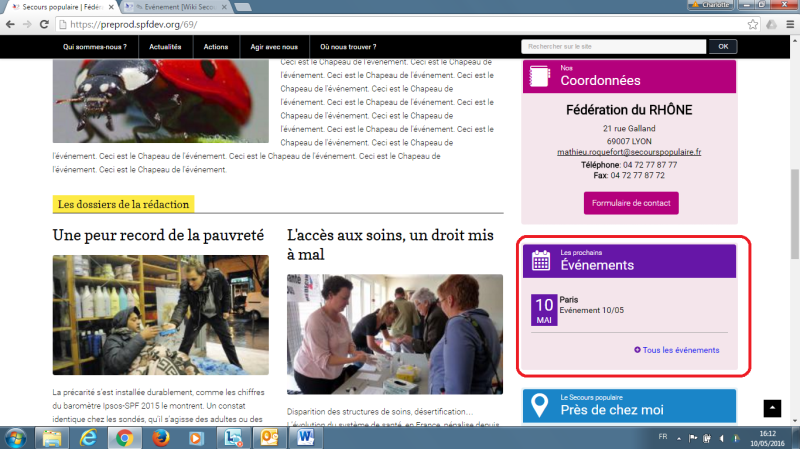Viewport: 800px width, 449px height.
Task: Open the Près de chez moi panel
Action: [x=629, y=406]
